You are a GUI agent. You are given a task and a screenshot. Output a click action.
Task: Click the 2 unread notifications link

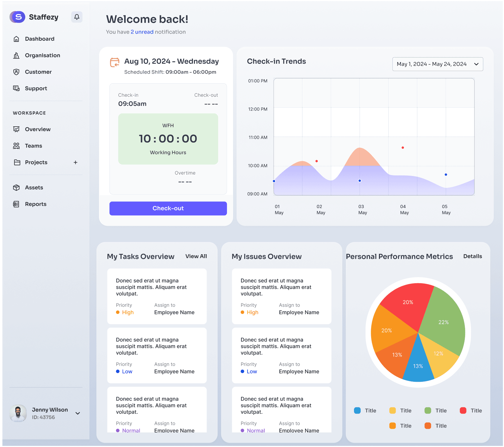coord(142,32)
